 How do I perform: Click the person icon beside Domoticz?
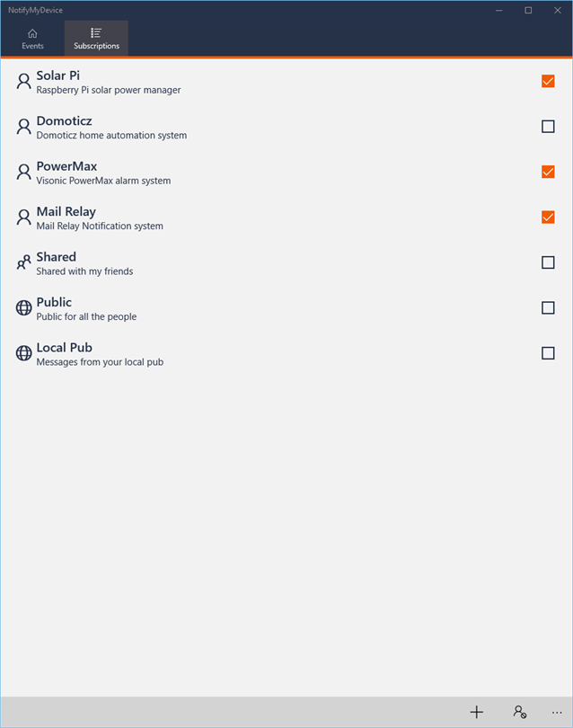click(23, 127)
